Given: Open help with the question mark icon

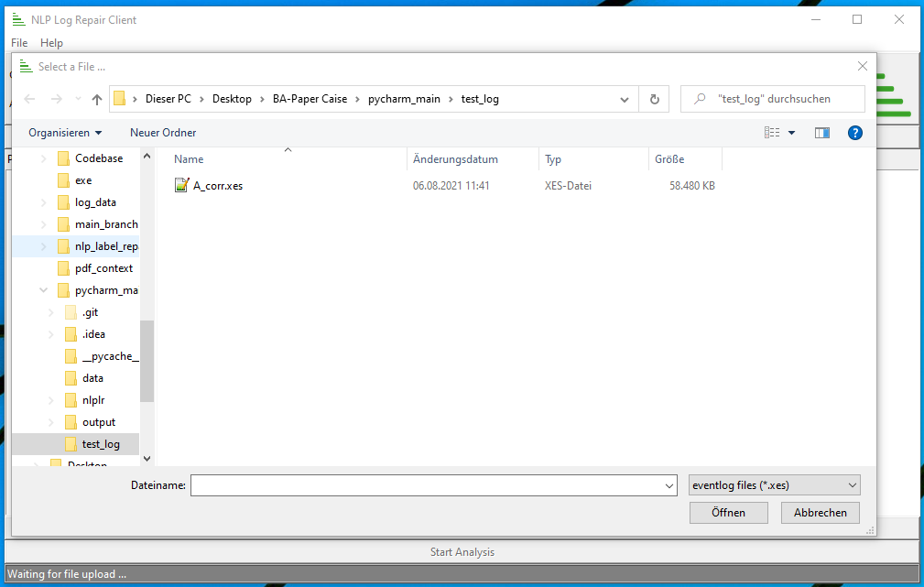Looking at the screenshot, I should (854, 133).
